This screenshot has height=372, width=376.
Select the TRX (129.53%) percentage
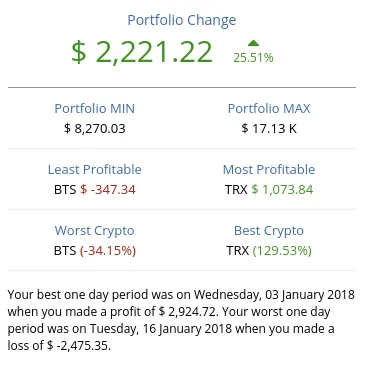[269, 251]
